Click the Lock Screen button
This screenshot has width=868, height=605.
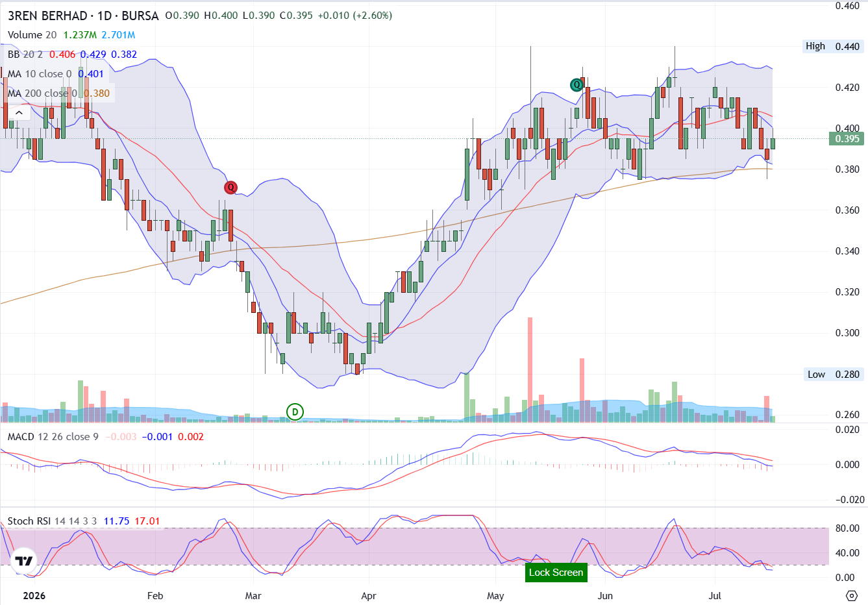point(556,572)
